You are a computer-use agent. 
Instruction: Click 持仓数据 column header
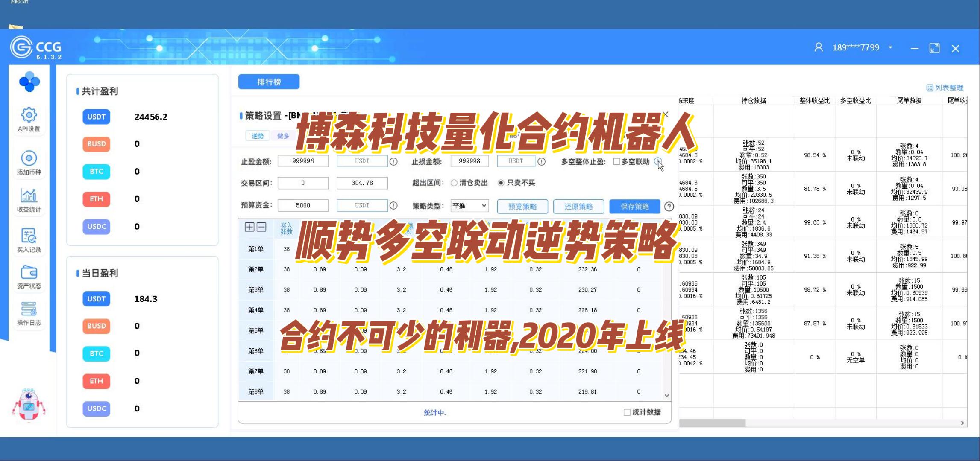pyautogui.click(x=754, y=100)
